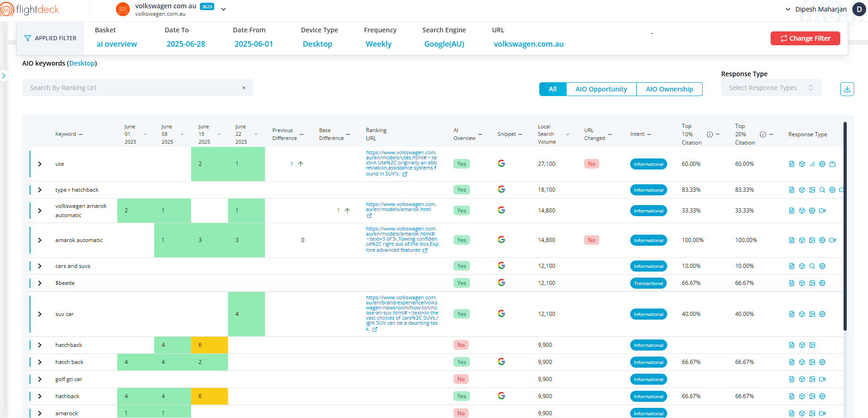Click the cube response icon in ute row
The width and height of the screenshot is (868, 418).
(802, 164)
